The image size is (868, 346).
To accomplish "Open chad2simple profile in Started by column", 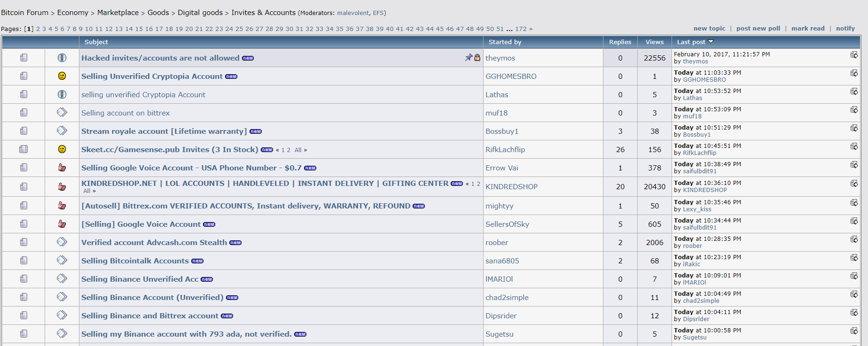I will point(507,298).
